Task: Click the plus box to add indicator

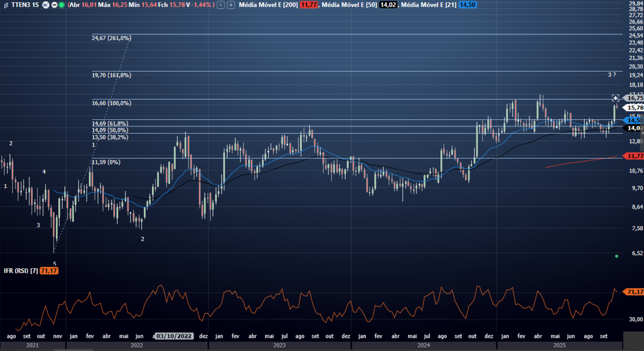Action: (x=231, y=5)
